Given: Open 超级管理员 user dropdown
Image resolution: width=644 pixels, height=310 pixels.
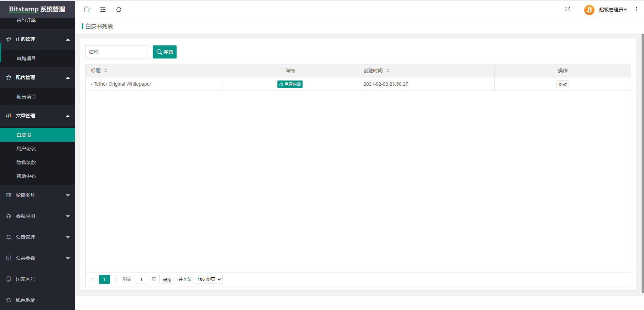Looking at the screenshot, I should tap(613, 10).
